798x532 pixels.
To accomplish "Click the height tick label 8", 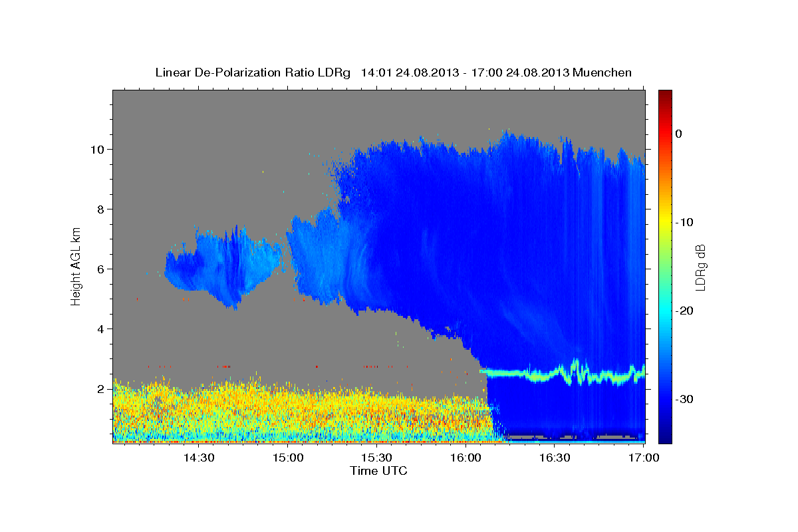I will tap(102, 209).
